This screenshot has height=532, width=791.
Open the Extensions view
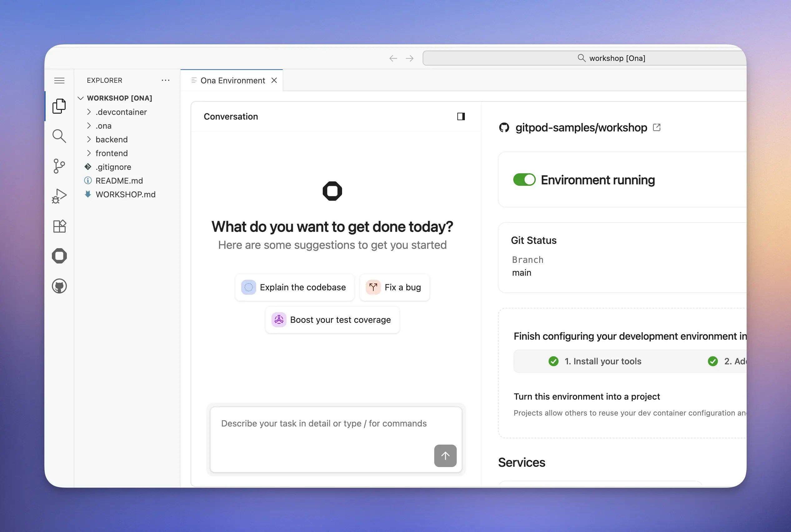tap(59, 226)
